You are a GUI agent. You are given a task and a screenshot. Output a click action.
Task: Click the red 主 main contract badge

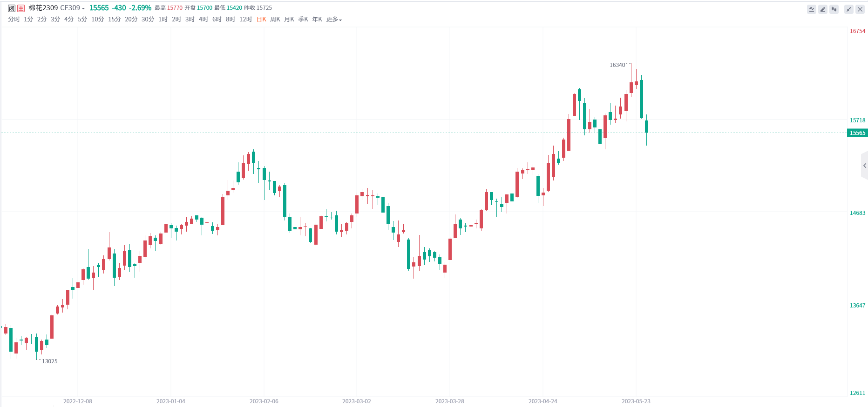click(x=21, y=8)
